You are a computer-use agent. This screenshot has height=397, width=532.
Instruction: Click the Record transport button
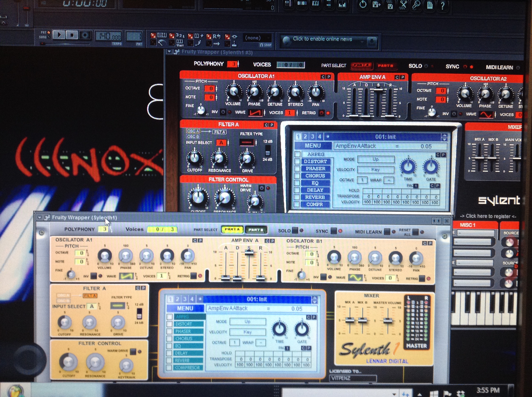pyautogui.click(x=85, y=35)
